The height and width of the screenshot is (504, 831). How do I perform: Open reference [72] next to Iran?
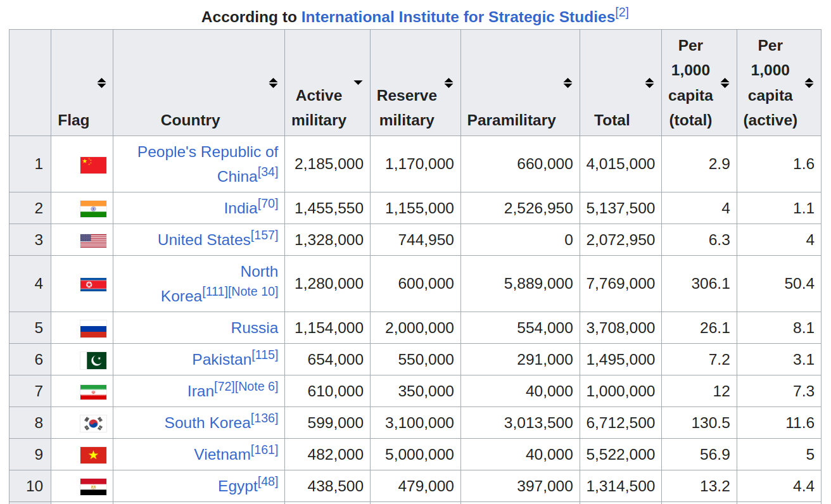coord(224,386)
